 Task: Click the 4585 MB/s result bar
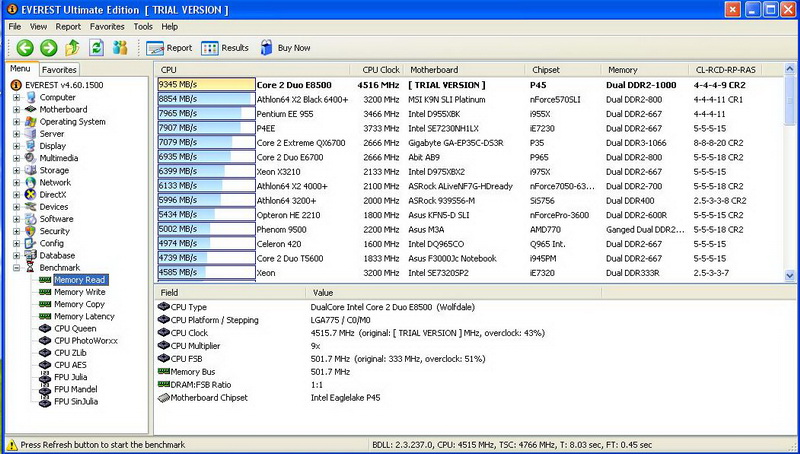coord(206,272)
